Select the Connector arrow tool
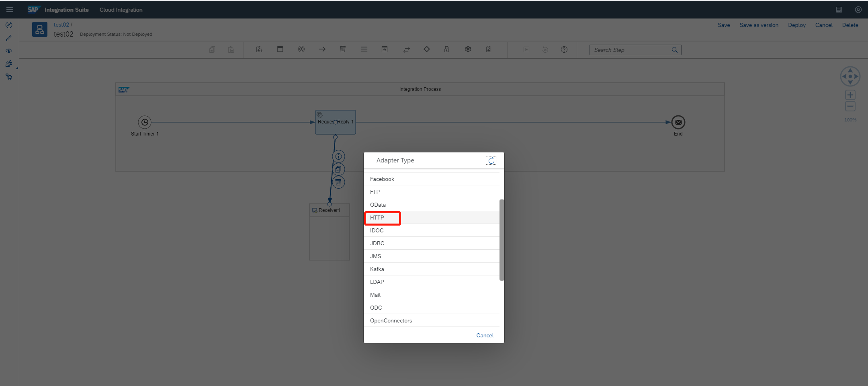868x386 pixels. coord(322,49)
